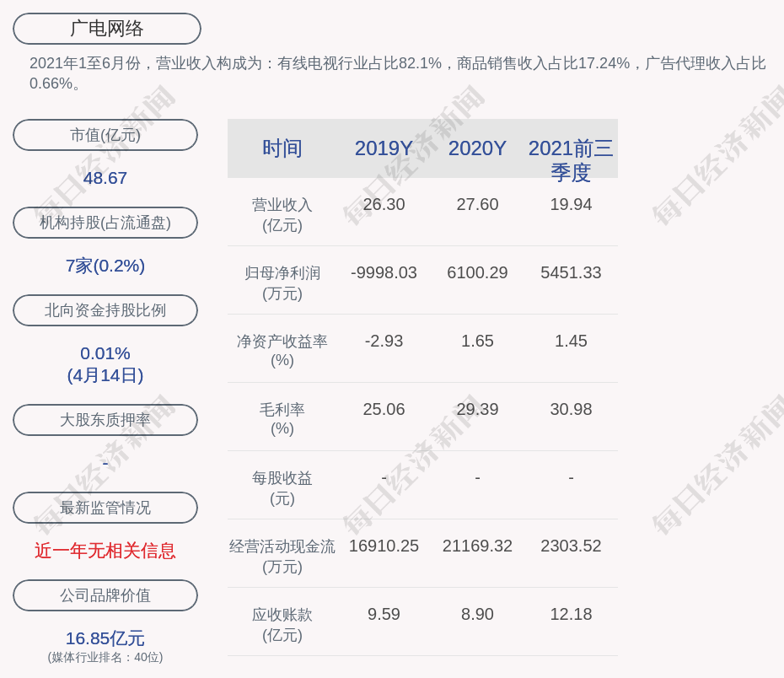Click brand value 16.85亿元
The width and height of the screenshot is (784, 678).
105,638
